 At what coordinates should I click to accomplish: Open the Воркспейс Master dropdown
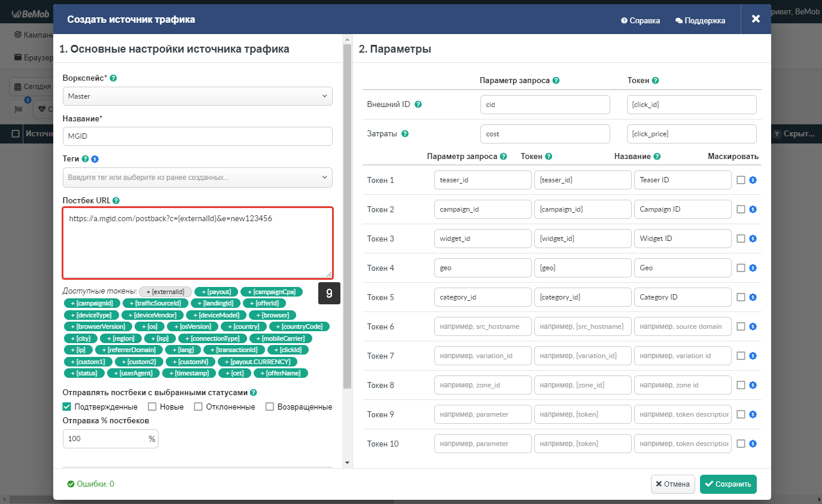pyautogui.click(x=197, y=96)
